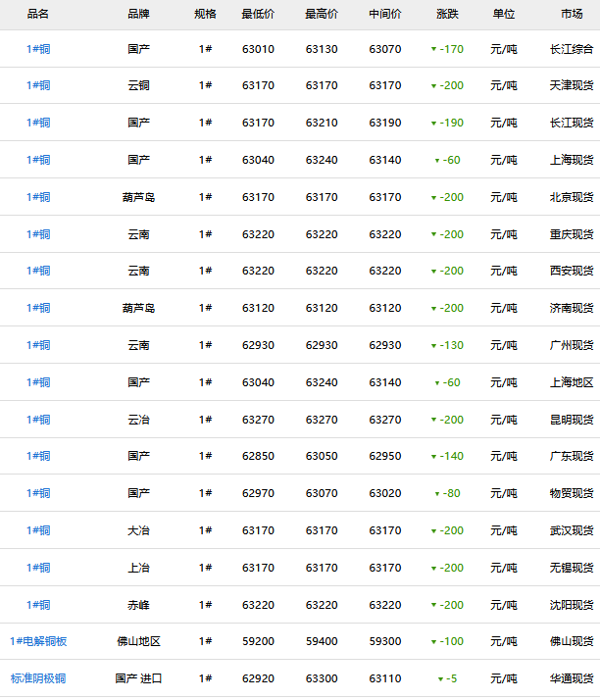Click the 涨跌 column header

(447, 15)
